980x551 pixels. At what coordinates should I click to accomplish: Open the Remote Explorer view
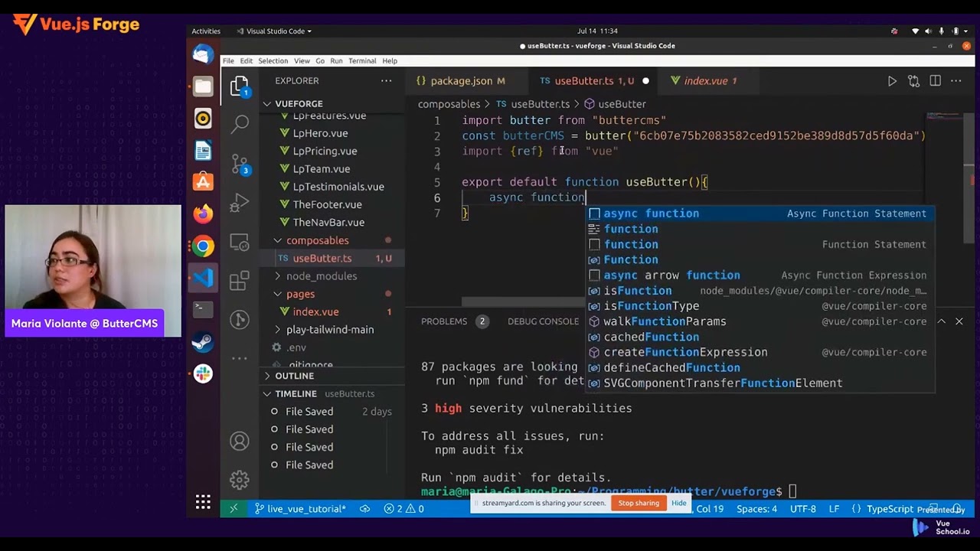pyautogui.click(x=240, y=243)
